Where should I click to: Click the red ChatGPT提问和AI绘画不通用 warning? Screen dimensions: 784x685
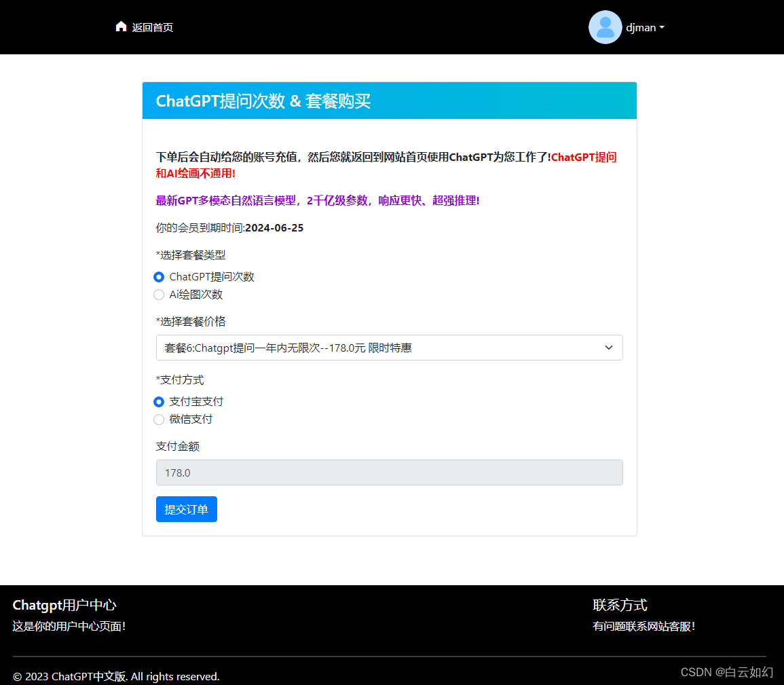coord(386,165)
